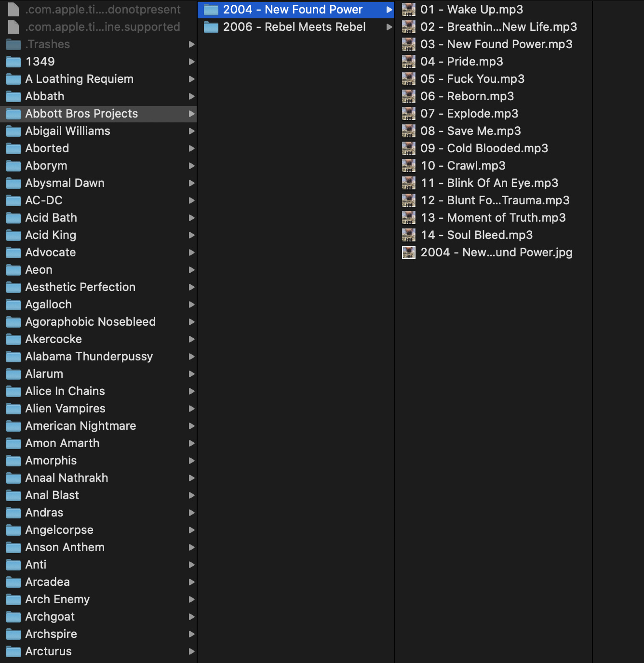644x663 pixels.
Task: Click the Amon Amarth folder icon
Action: click(x=13, y=443)
